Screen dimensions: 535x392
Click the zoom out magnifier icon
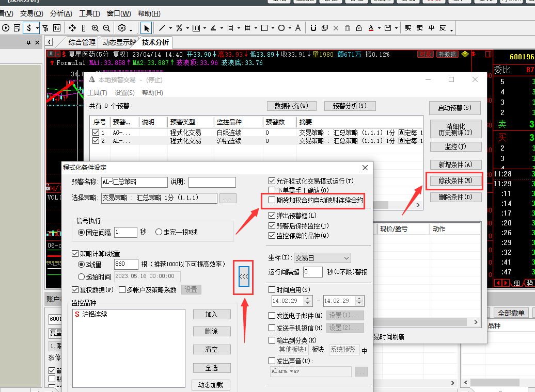point(107,28)
